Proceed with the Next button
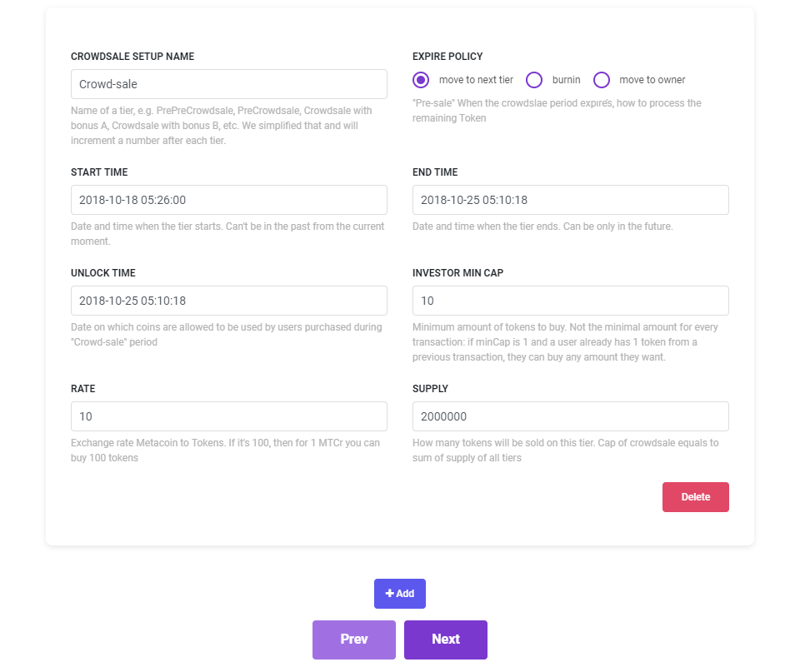 click(446, 640)
